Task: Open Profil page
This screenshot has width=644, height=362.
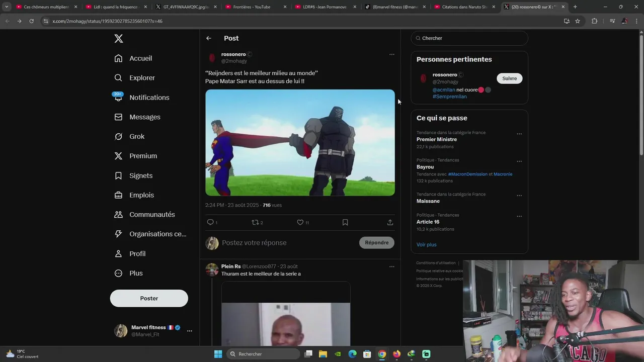Action: click(130, 254)
